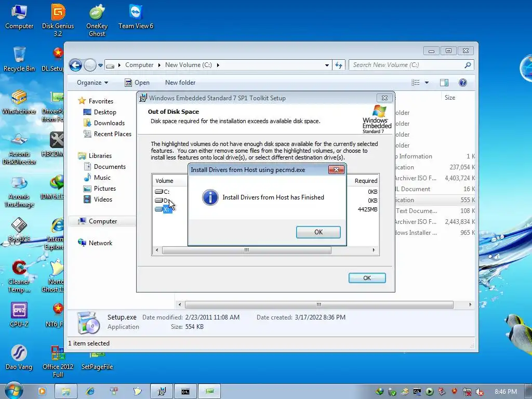Open the media player taskbar icon
The width and height of the screenshot is (532, 399).
[x=42, y=391]
